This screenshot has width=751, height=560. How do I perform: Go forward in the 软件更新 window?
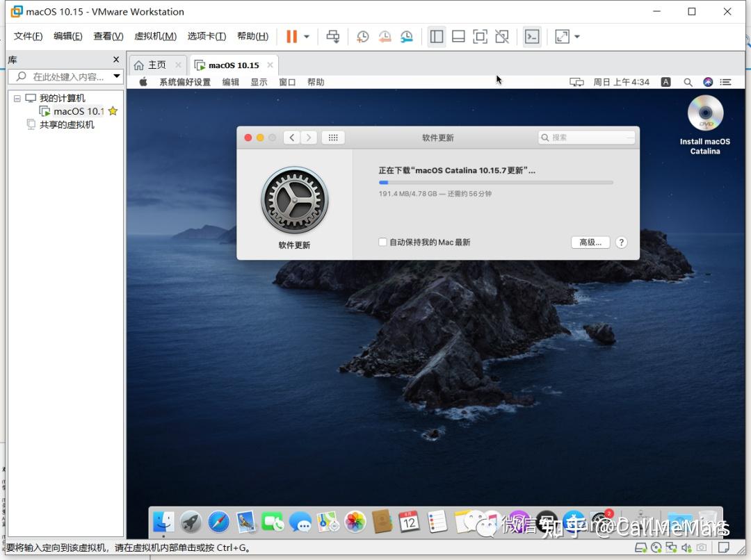(309, 138)
